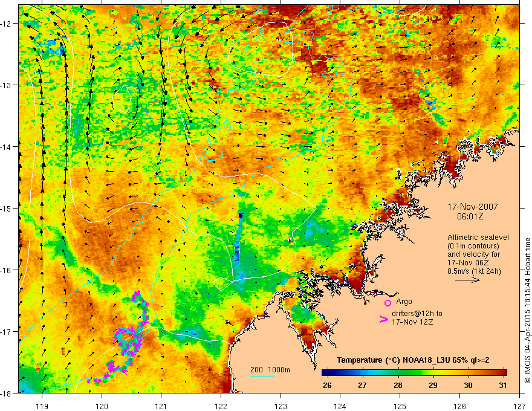Click longitude axis label 125
Screen dimensions: 532x411
(x=400, y=406)
